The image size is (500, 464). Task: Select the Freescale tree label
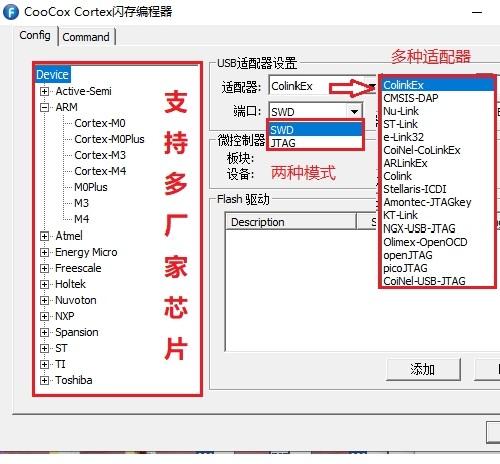coord(78,268)
